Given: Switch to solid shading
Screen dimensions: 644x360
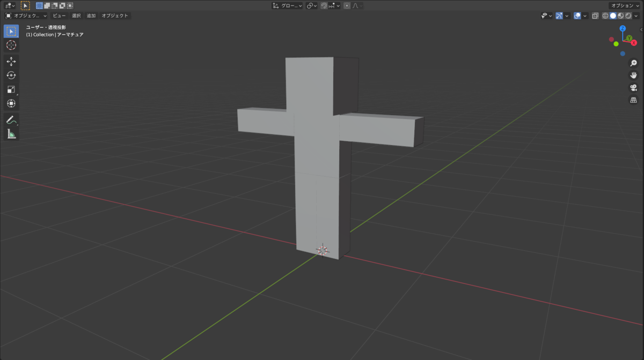Looking at the screenshot, I should pyautogui.click(x=613, y=16).
